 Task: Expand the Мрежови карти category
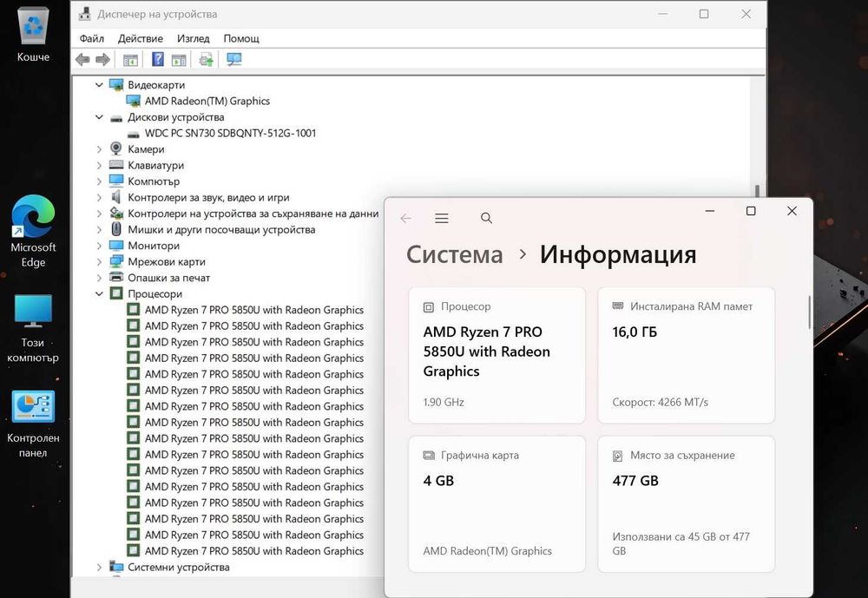tap(99, 261)
